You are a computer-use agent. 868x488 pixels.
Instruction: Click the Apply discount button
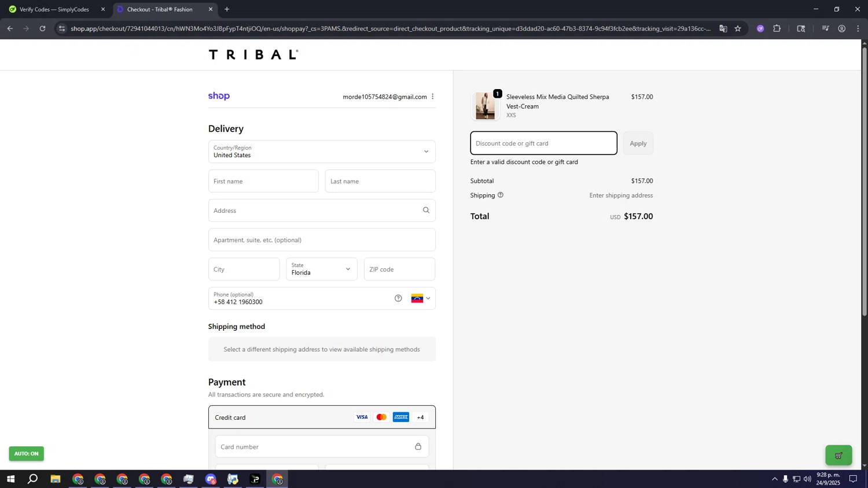click(638, 143)
